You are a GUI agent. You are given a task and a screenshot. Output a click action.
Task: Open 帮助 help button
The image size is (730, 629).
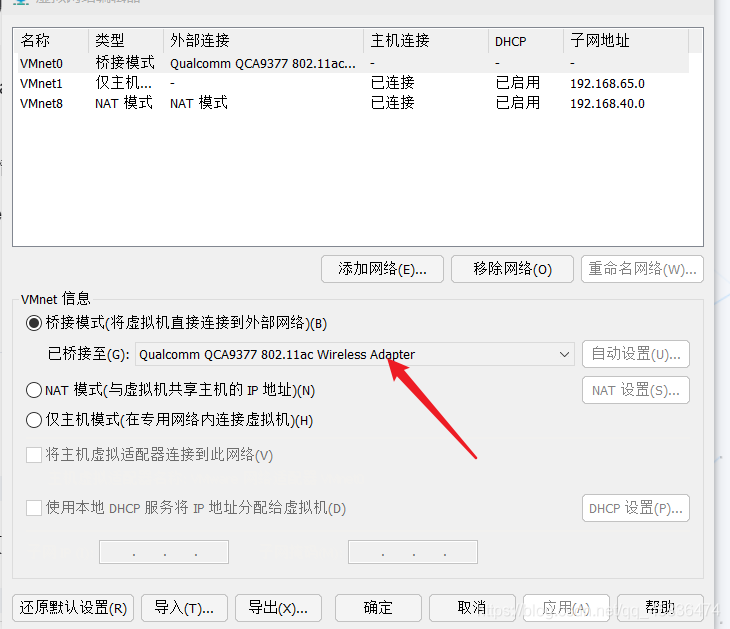pyautogui.click(x=660, y=608)
